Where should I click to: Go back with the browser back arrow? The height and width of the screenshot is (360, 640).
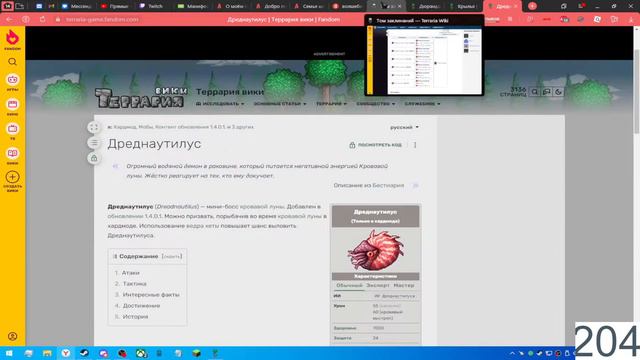pos(9,19)
